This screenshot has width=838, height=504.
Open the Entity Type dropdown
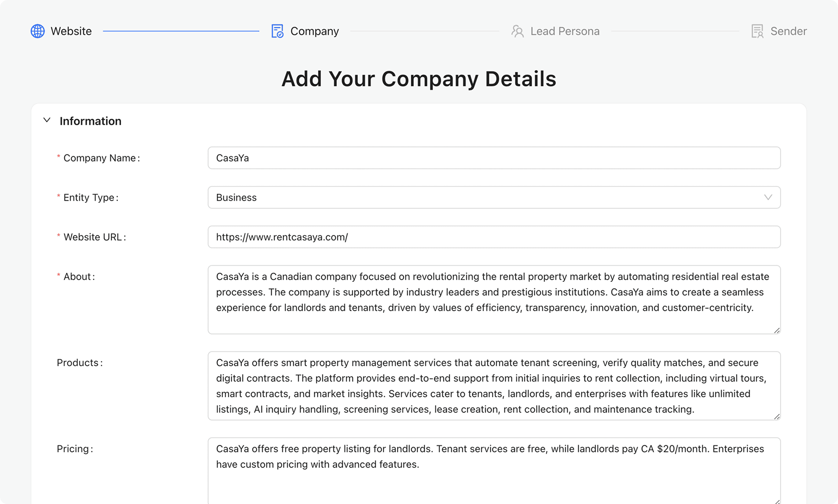click(x=493, y=197)
